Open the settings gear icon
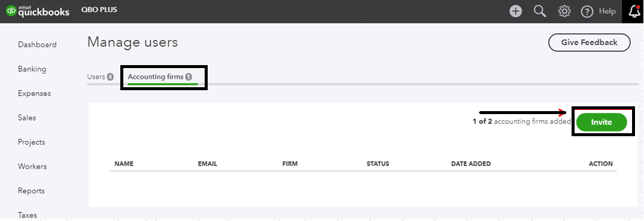Image resolution: width=644 pixels, height=221 pixels. tap(564, 11)
